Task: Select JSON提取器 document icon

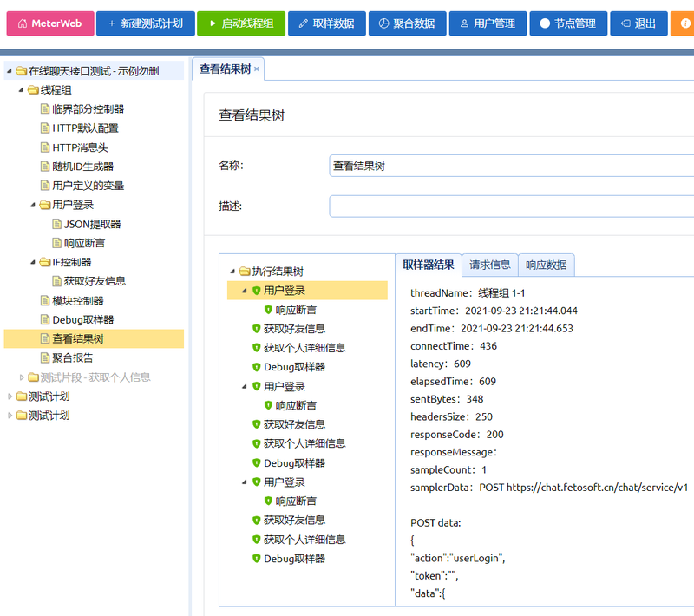Action: [x=56, y=224]
